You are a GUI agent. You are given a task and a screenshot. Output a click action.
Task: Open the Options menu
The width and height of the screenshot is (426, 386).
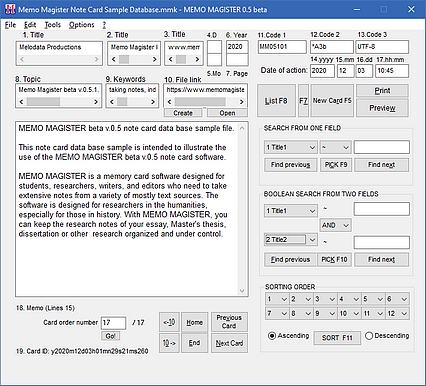click(x=82, y=25)
